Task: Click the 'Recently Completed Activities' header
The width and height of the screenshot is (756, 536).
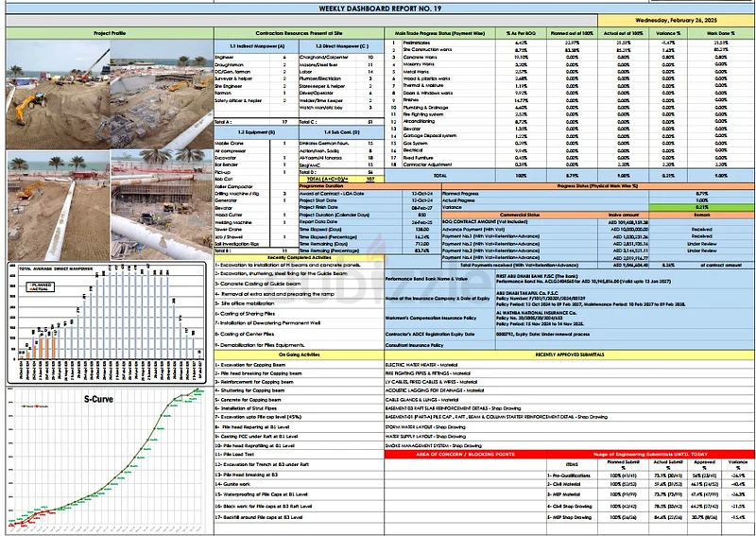Action: tap(299, 258)
